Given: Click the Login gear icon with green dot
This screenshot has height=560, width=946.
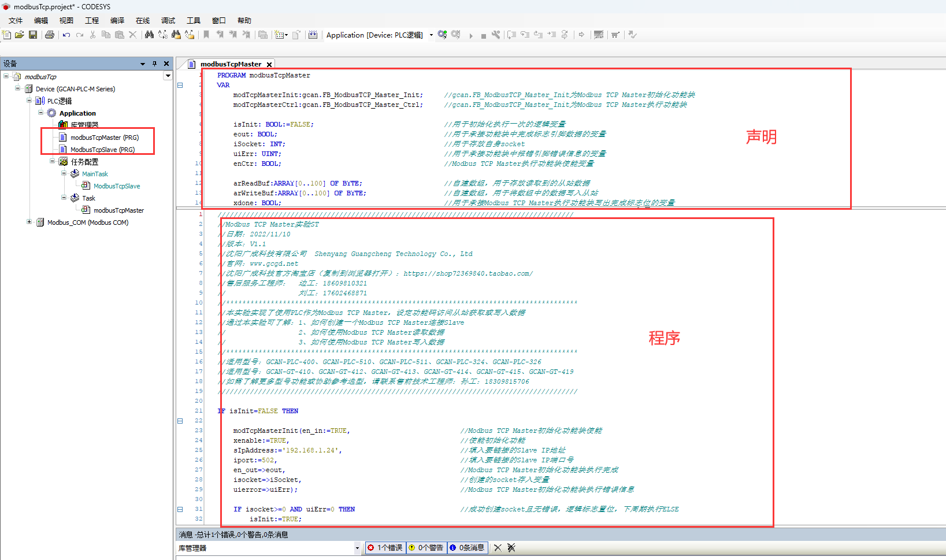Looking at the screenshot, I should coord(442,35).
